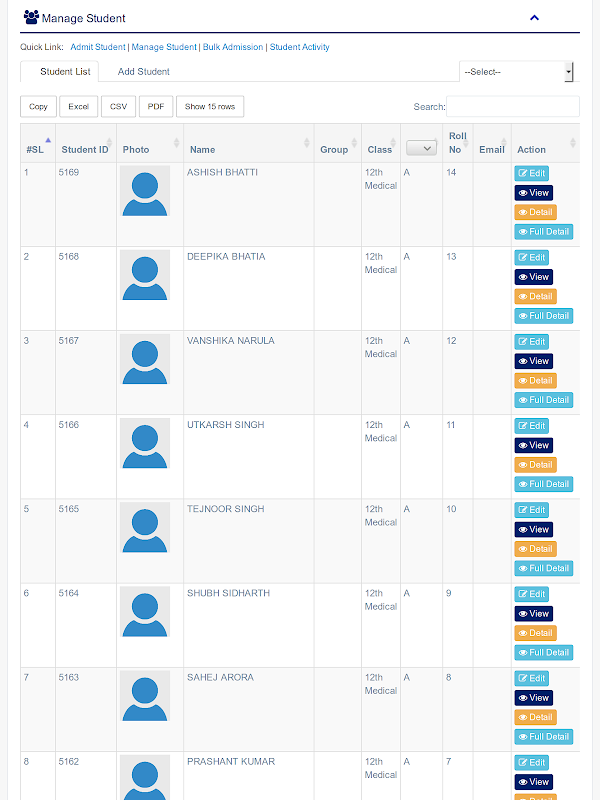Screen dimensions: 600x800
Task: Click DEEPIKA BHATIA's photo thumbnail
Action: [x=145, y=274]
